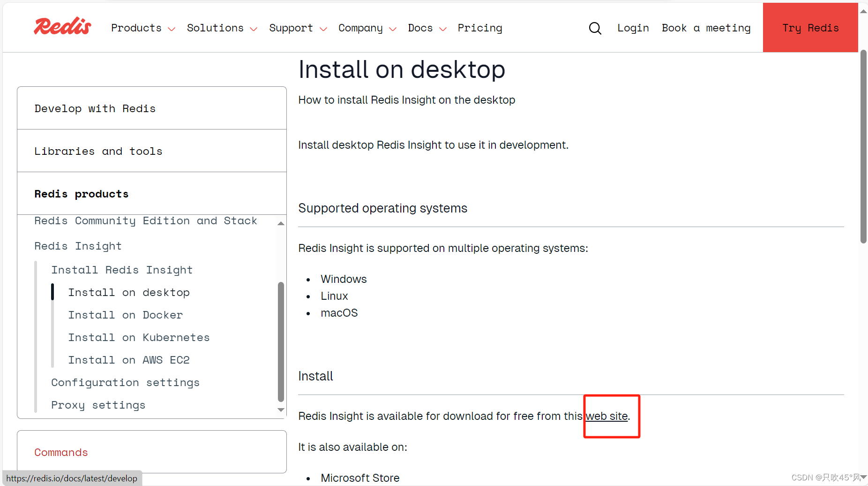Image resolution: width=868 pixels, height=486 pixels.
Task: Click sidebar scroll down arrow
Action: [x=281, y=410]
